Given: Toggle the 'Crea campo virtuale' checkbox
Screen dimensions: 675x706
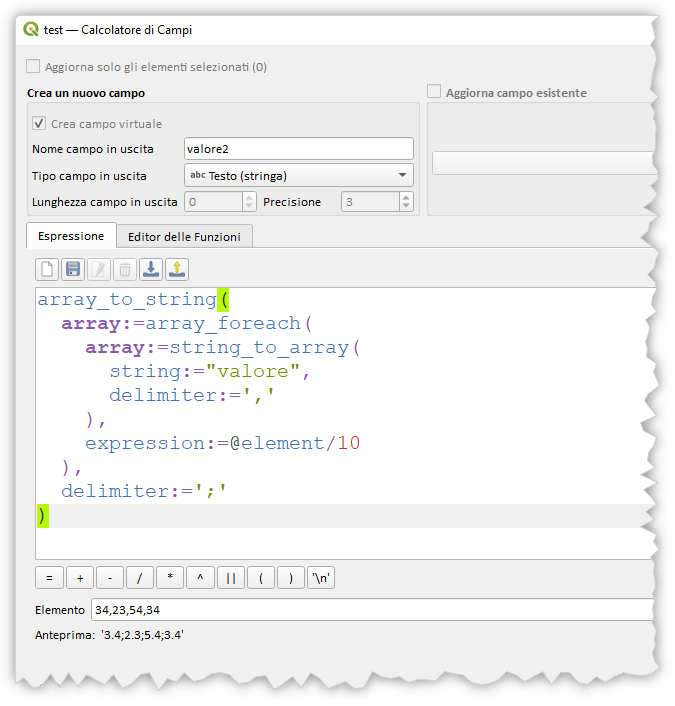Looking at the screenshot, I should 39,124.
